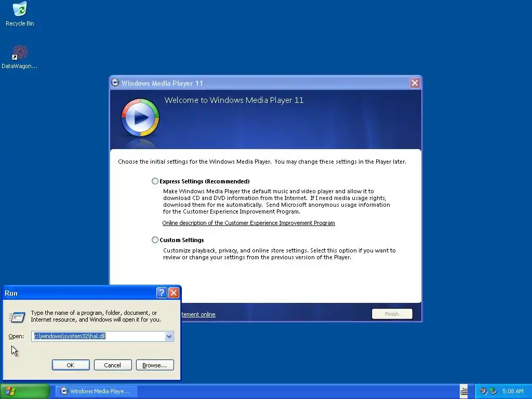This screenshot has width=532, height=399.
Task: Switch to Windows Media Player taskbar button
Action: click(x=96, y=391)
